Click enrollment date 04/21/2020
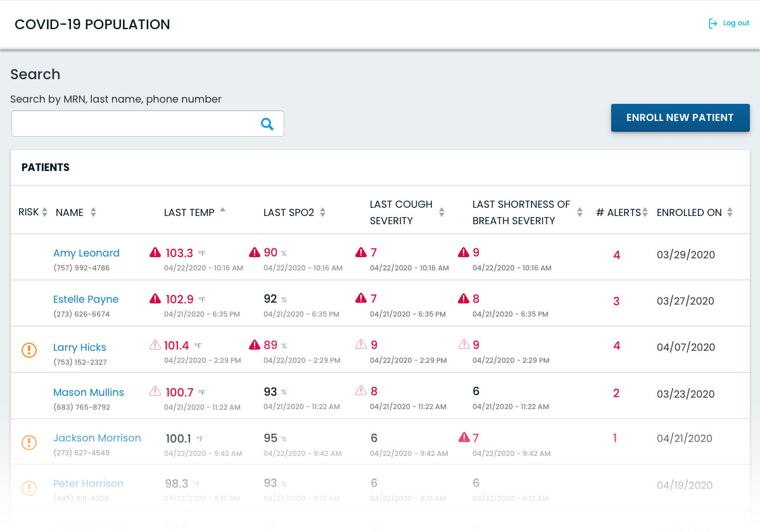Viewport: 760px width, 532px height. click(x=685, y=438)
